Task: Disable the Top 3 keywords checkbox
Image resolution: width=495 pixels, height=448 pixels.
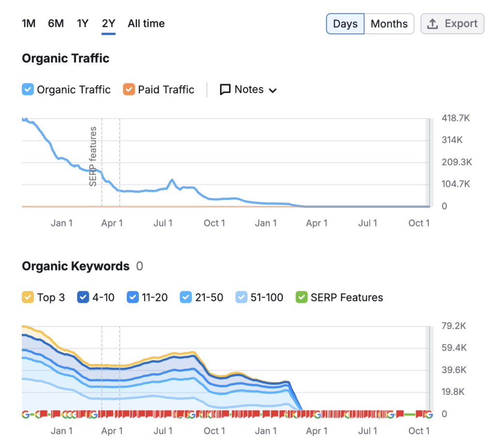Action: pos(28,297)
